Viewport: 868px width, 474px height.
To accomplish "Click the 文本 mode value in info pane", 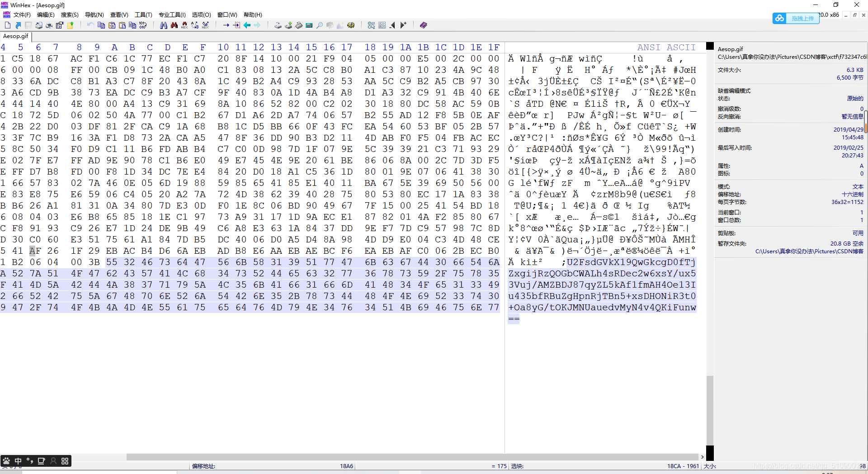I will [858, 187].
